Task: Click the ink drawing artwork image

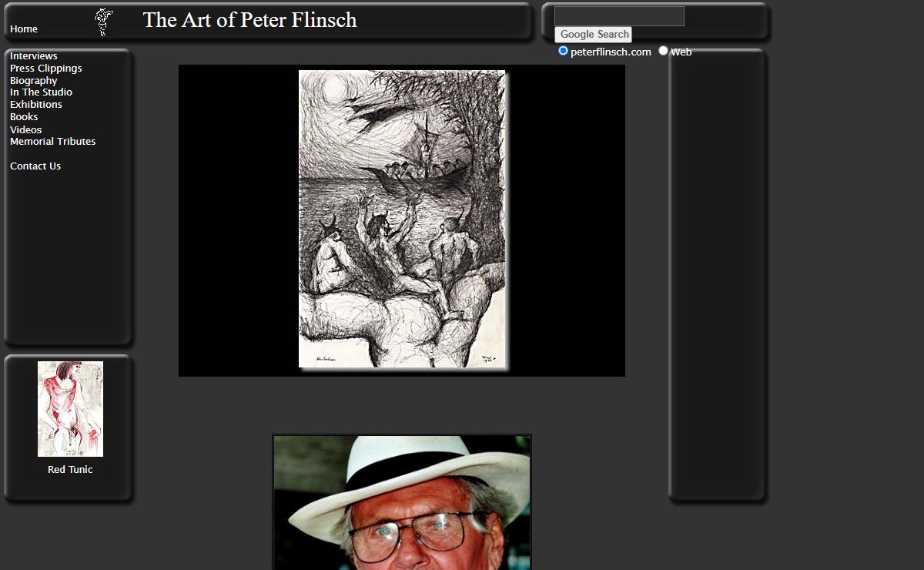Action: tap(403, 220)
